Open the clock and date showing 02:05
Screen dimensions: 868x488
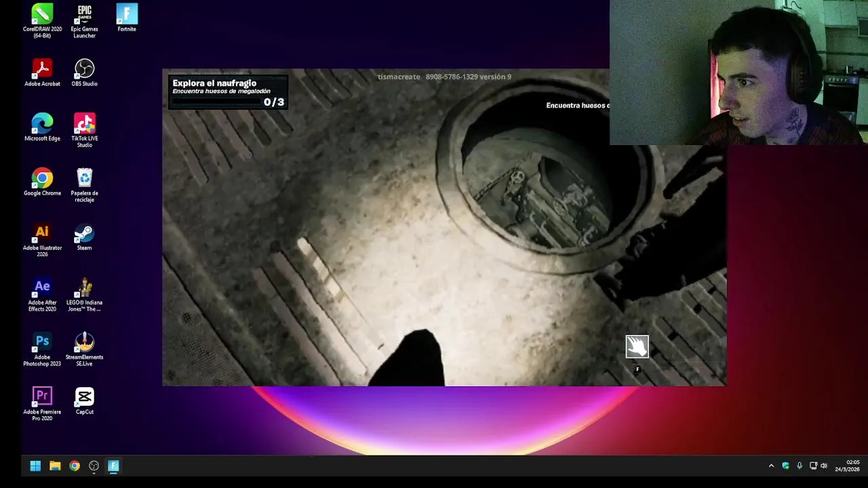[847, 466]
